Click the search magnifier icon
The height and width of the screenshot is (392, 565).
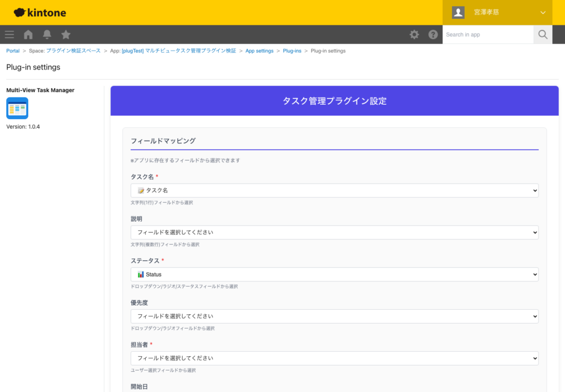pyautogui.click(x=542, y=34)
